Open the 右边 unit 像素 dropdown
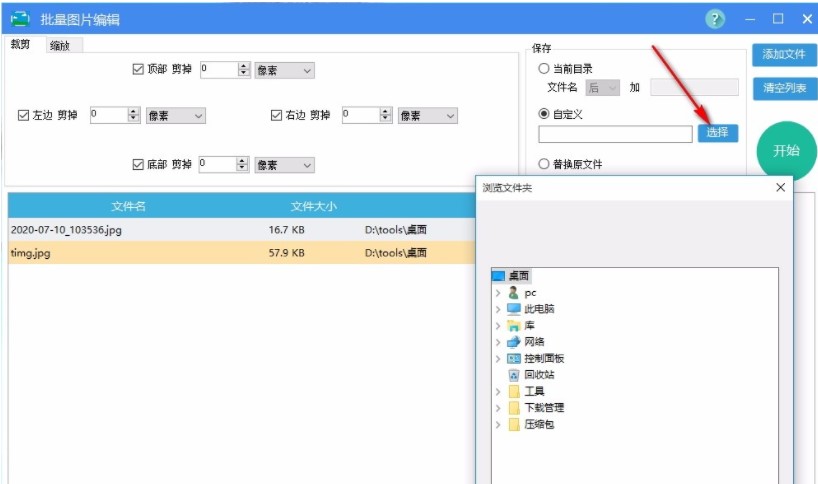Image resolution: width=818 pixels, height=484 pixels. pyautogui.click(x=427, y=116)
